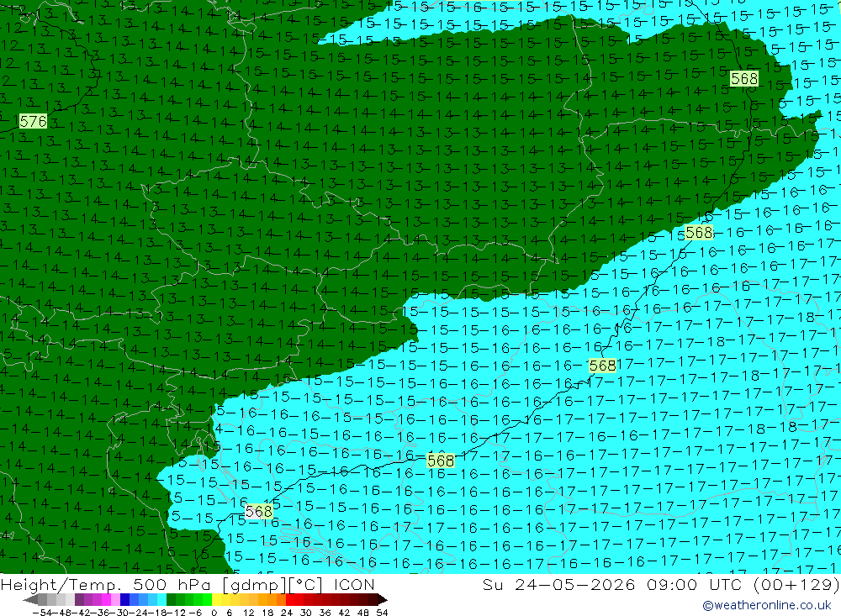The width and height of the screenshot is (841, 616).
Task: Click the '54' legend scale maximum value
Action: pos(382,613)
